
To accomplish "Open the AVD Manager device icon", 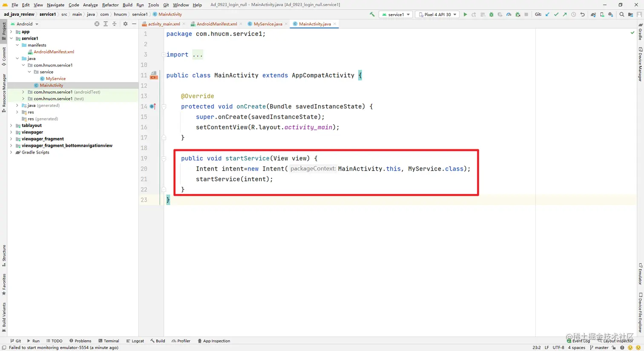I will tap(602, 14).
